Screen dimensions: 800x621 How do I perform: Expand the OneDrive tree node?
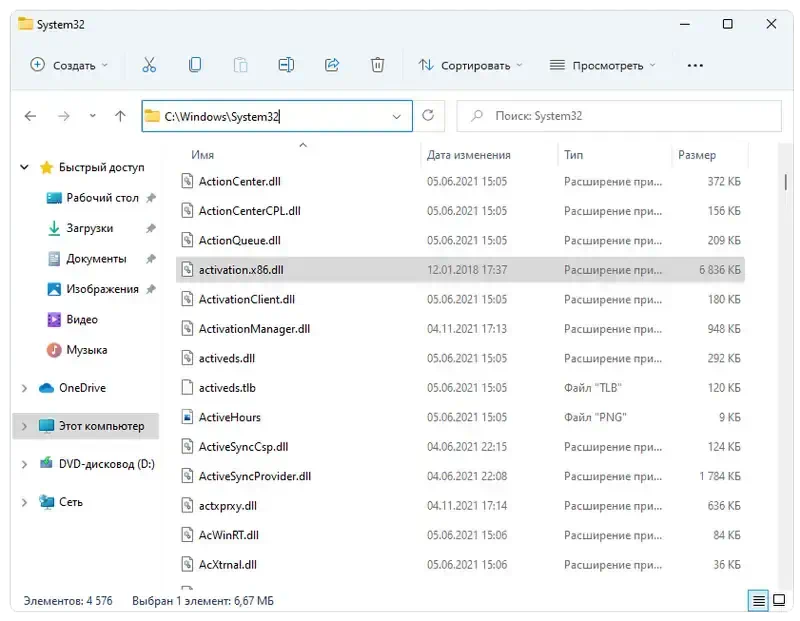click(24, 388)
